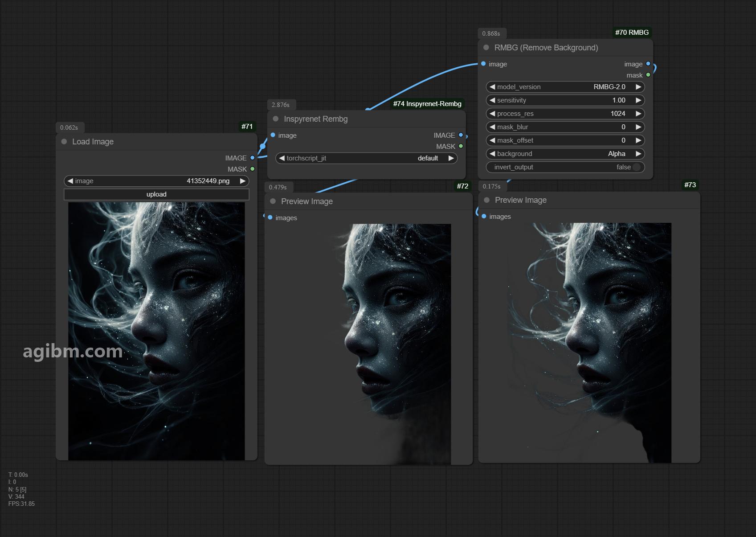Click the Inspyrenet Rembg node title

pos(315,119)
